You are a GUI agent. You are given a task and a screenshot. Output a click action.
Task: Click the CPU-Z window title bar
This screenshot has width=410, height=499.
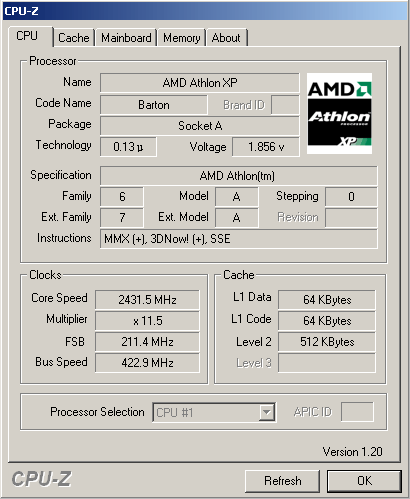click(x=205, y=11)
